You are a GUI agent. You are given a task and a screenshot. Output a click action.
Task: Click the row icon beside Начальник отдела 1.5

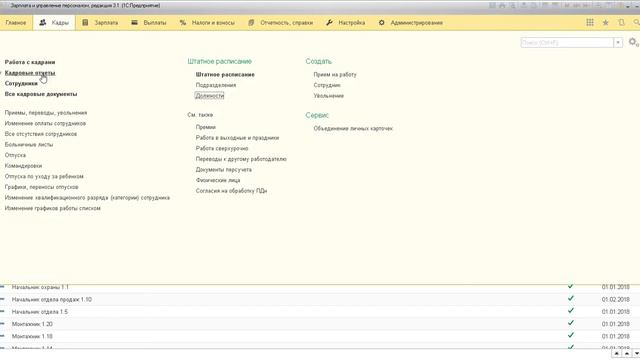(x=2, y=312)
